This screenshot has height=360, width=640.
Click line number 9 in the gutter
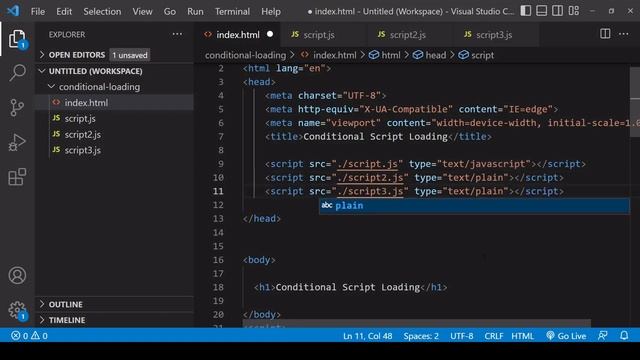tap(220, 164)
